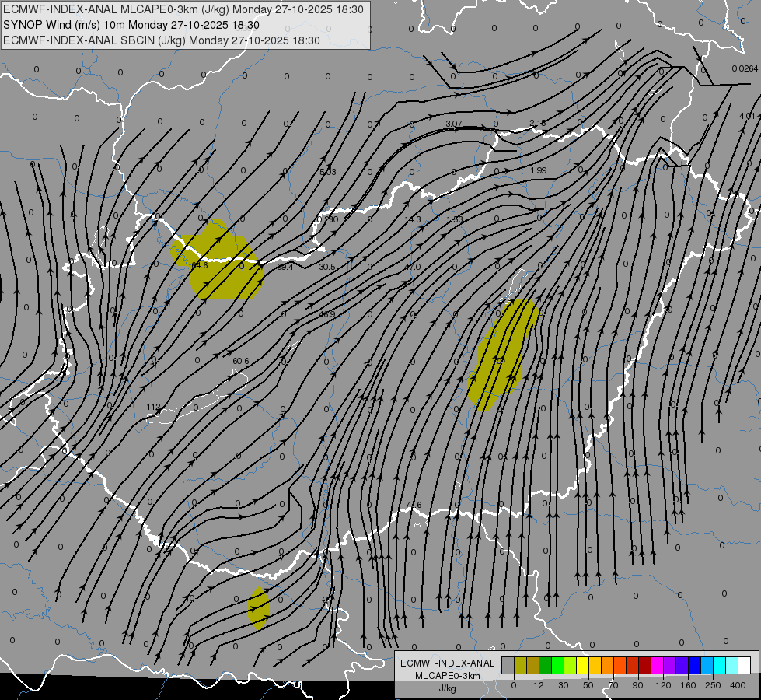Click the 1.33 value on the map
Screen dimensions: 761x700
[455, 219]
